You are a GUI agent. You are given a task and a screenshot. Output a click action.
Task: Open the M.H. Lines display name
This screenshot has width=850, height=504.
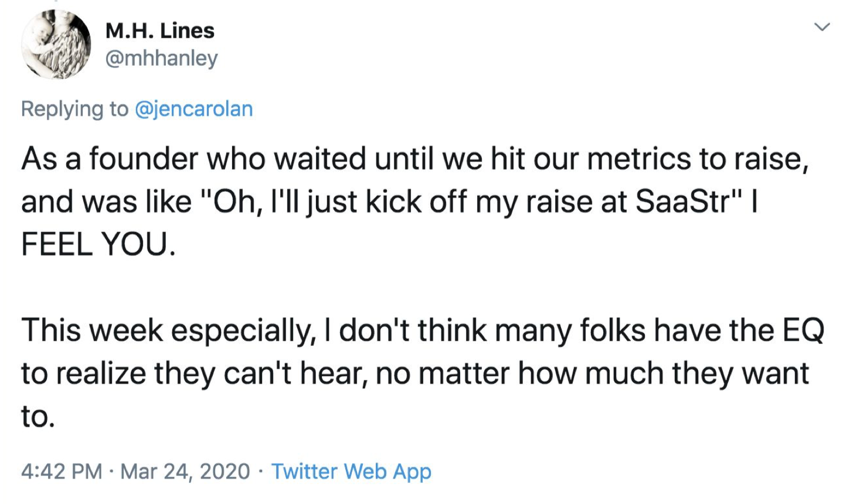point(159,30)
